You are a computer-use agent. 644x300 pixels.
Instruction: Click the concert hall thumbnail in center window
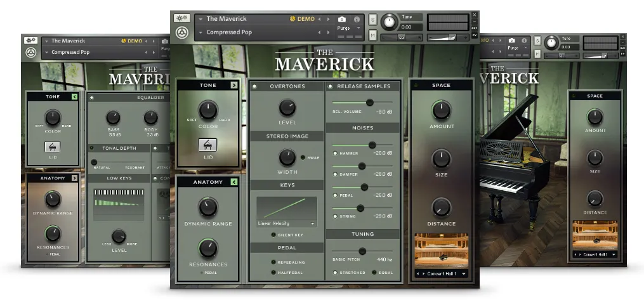(441, 251)
